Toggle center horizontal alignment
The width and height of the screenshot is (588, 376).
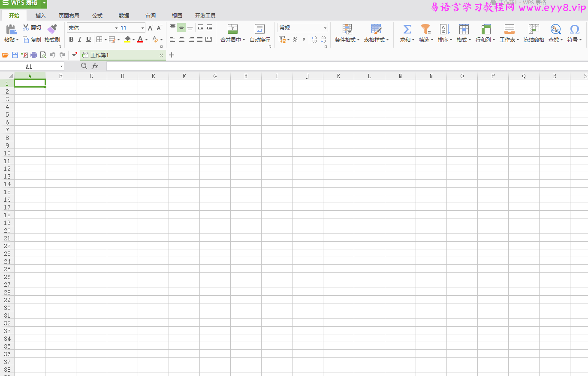182,39
